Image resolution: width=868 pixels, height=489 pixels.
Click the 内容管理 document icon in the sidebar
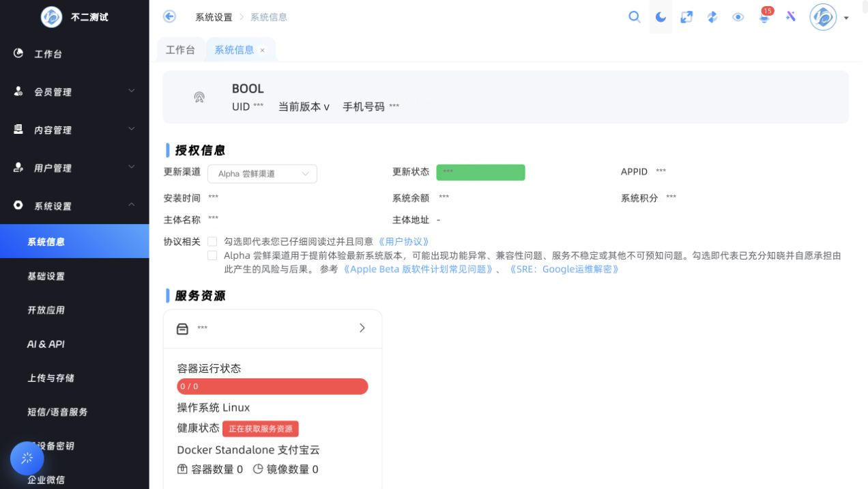click(x=18, y=129)
